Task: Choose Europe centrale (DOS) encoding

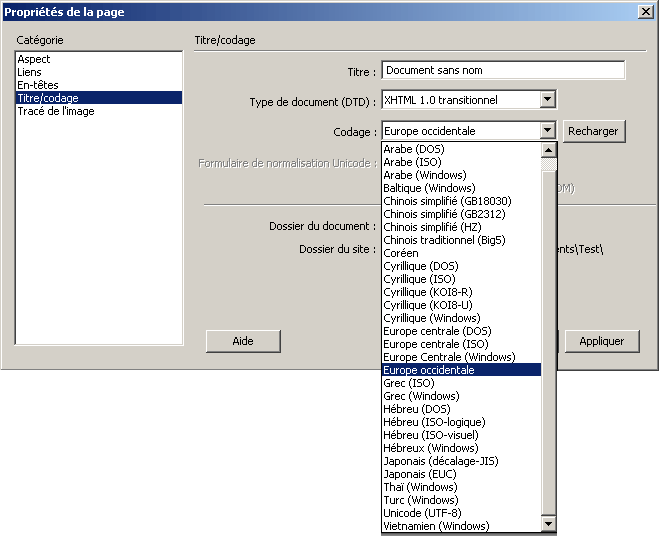Action: 461,331
